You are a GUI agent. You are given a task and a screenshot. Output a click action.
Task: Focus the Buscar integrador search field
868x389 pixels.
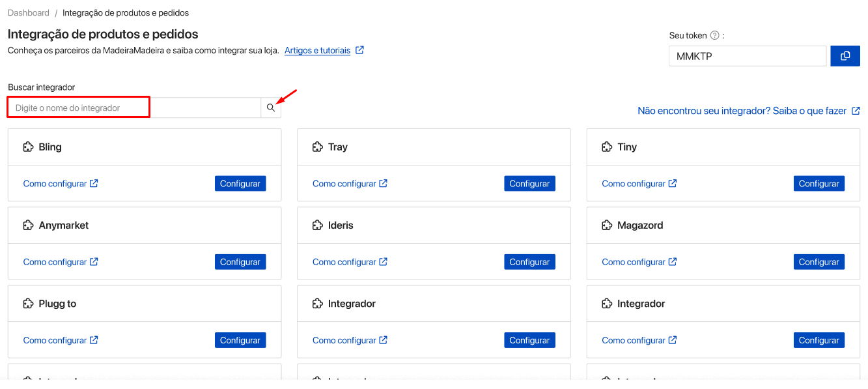click(133, 108)
